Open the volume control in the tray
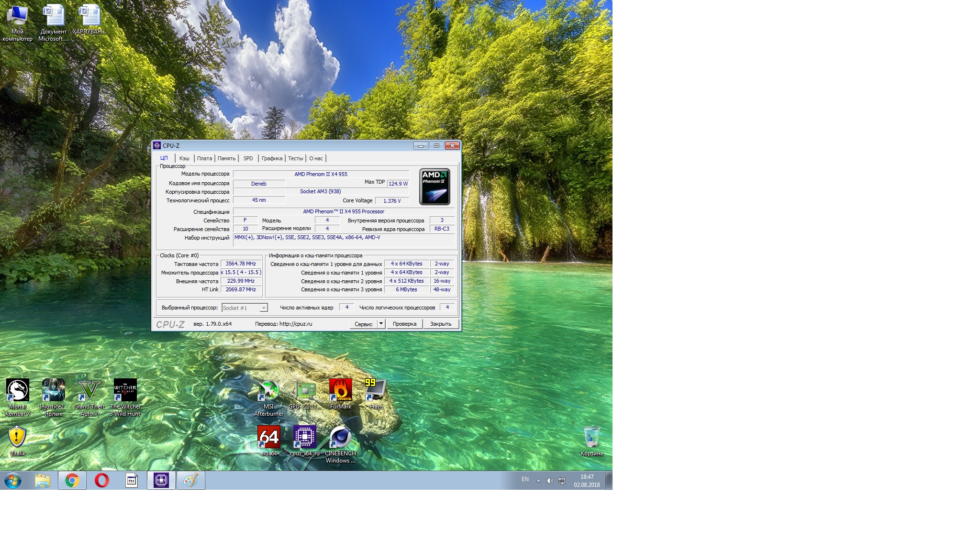The image size is (980, 551). pos(550,481)
